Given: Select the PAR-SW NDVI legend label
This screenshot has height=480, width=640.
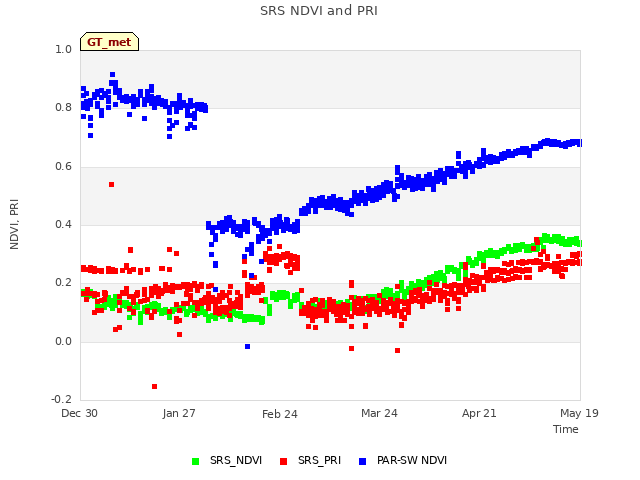Looking at the screenshot, I should click(412, 460).
